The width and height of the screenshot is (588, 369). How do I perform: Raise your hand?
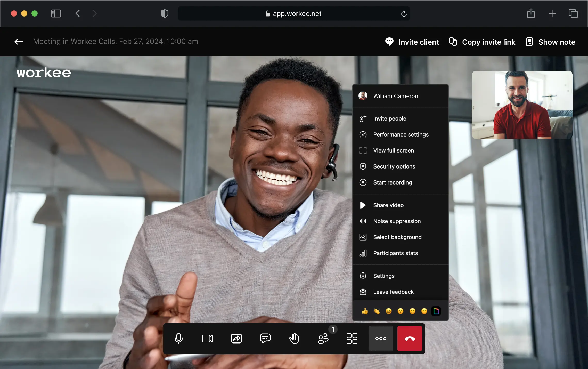click(294, 339)
